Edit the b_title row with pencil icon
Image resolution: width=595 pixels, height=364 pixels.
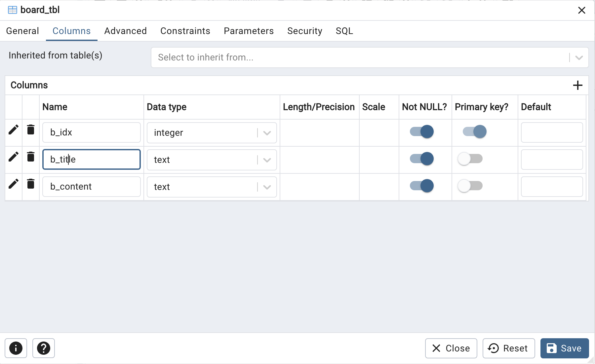(14, 157)
